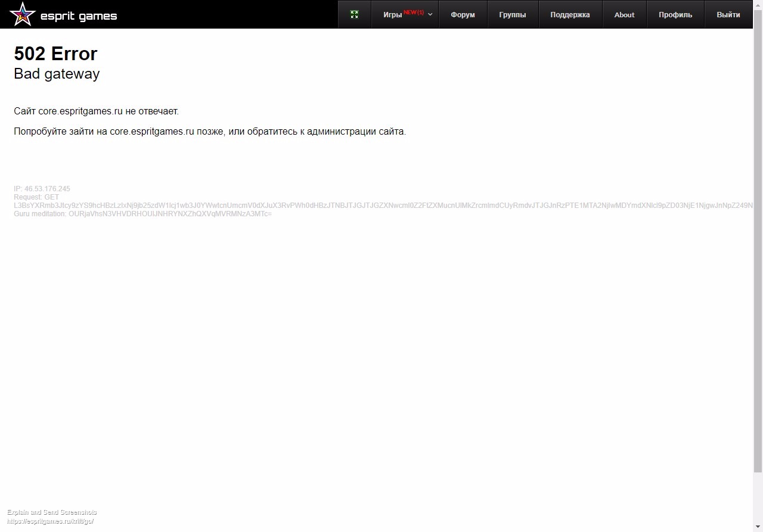Open Профиль from the top navigation

tap(675, 15)
